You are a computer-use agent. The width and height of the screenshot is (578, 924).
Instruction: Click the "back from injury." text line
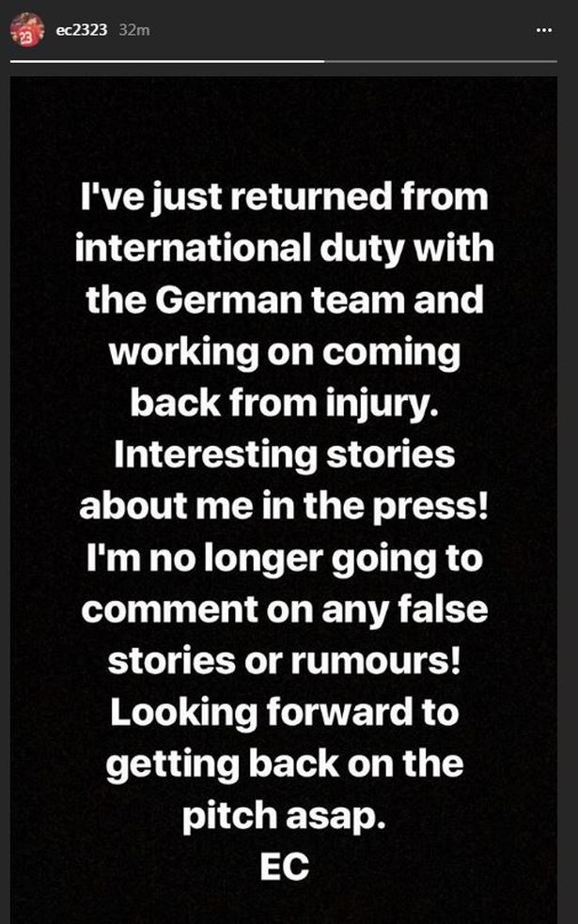tap(284, 404)
